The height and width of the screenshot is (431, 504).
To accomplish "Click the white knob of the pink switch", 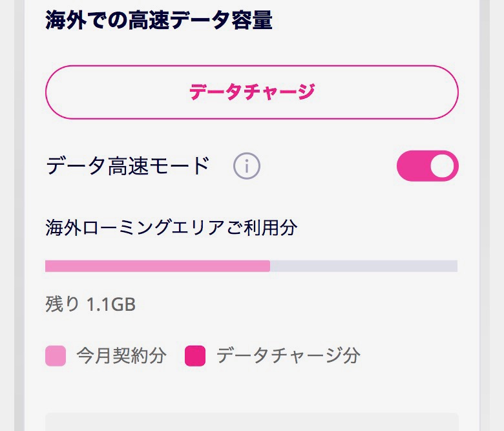I will [x=443, y=166].
